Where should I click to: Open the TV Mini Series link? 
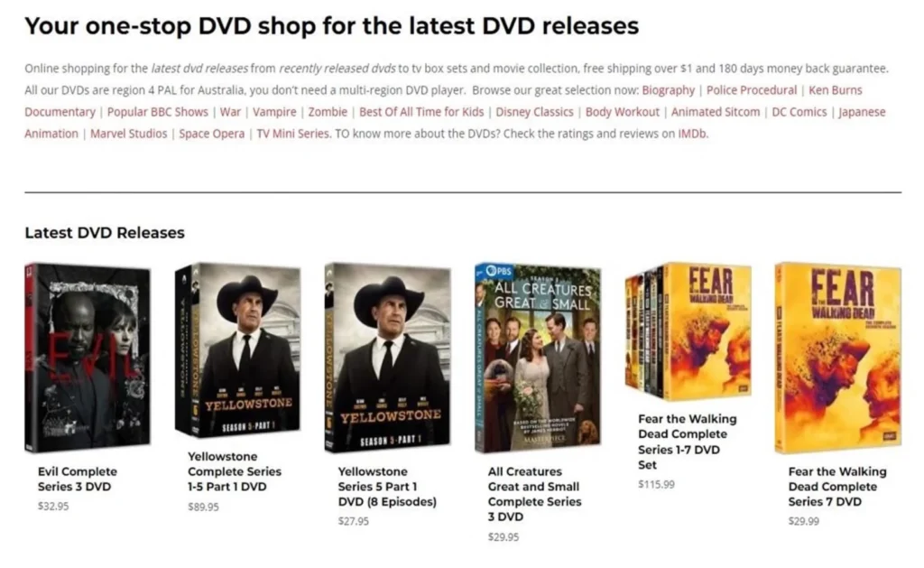point(293,134)
